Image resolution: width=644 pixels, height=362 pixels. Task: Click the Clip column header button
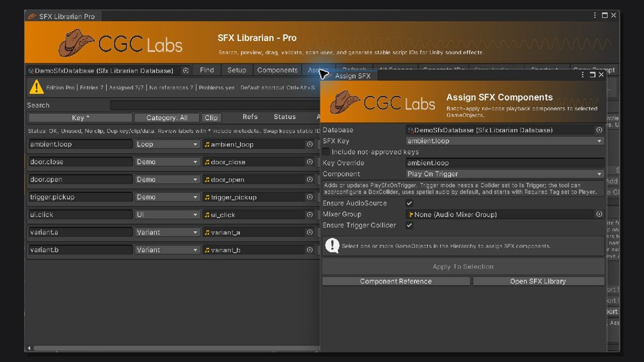[211, 117]
